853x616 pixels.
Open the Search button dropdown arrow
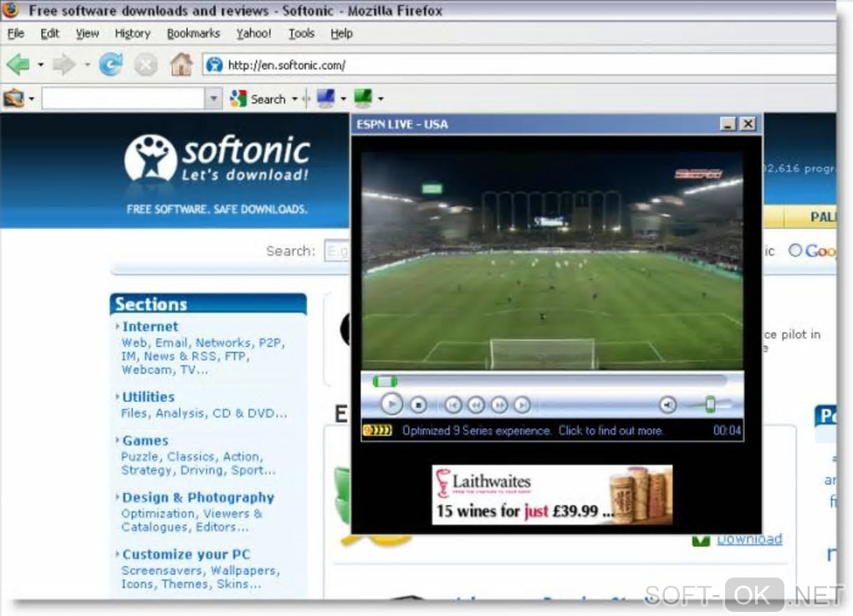[295, 99]
